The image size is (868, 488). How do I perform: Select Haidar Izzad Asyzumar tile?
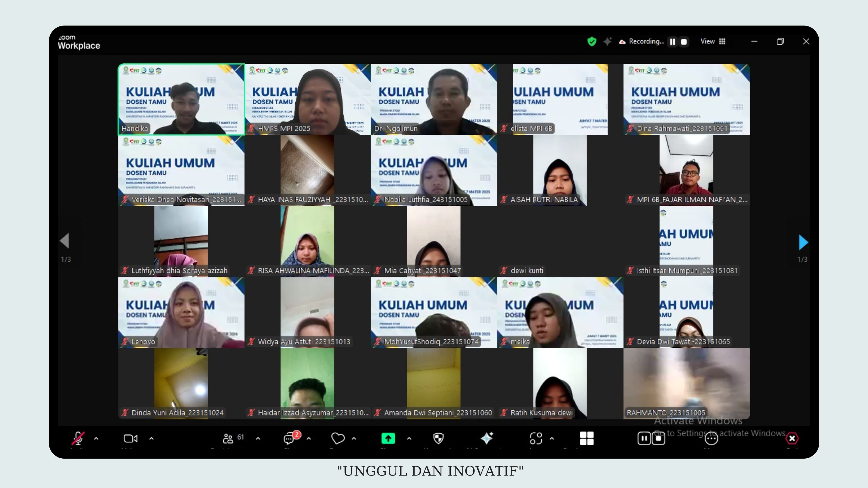coord(308,384)
